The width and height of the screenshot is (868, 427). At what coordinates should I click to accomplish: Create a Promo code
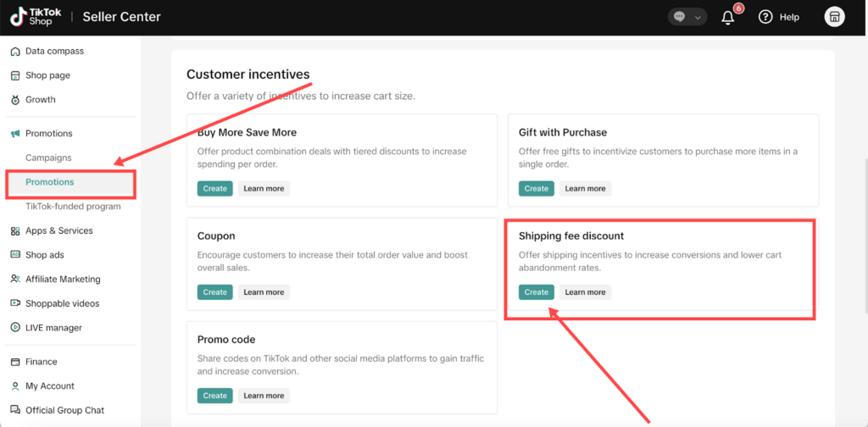[x=214, y=396]
